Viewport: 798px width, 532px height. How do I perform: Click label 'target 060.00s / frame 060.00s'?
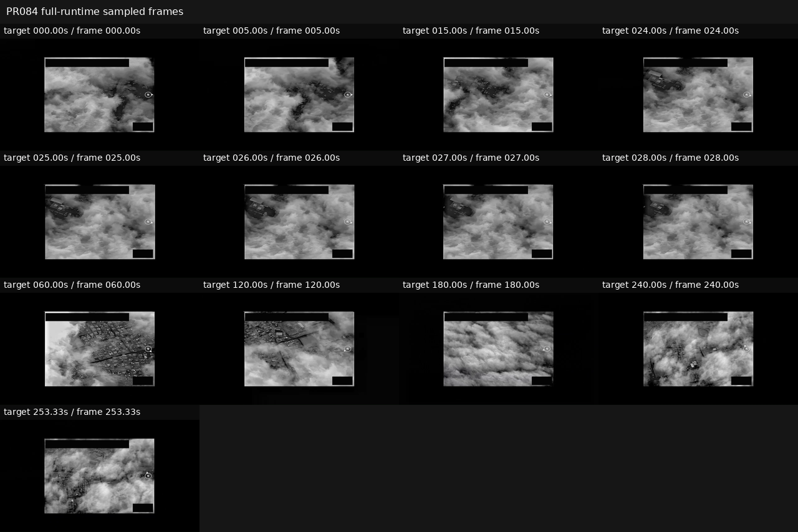pyautogui.click(x=72, y=285)
